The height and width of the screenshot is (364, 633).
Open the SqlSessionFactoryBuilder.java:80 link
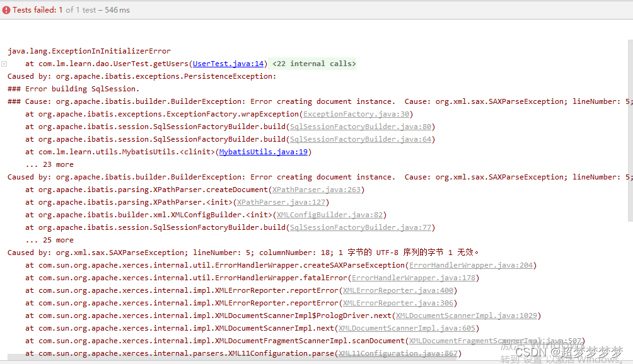pyautogui.click(x=361, y=127)
